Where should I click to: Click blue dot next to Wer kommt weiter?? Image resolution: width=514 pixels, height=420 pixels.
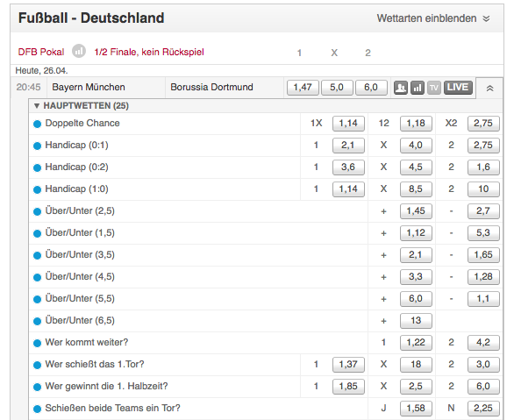click(x=38, y=343)
